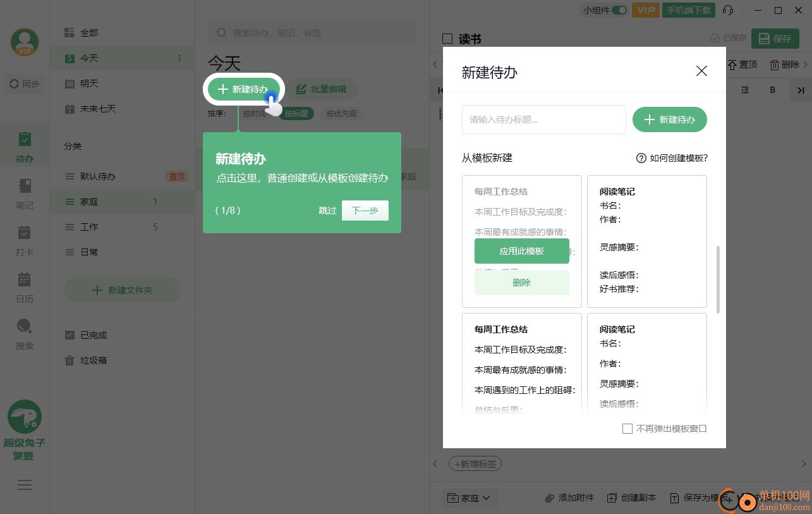This screenshot has width=812, height=514.
Task: Click the 创建副本 duplicate icon
Action: [612, 498]
